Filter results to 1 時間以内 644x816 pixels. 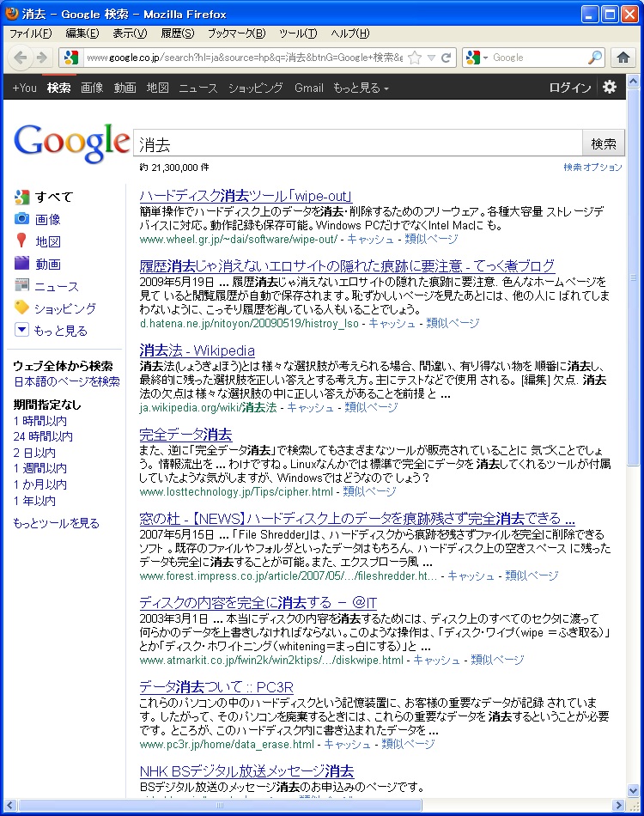pos(40,421)
